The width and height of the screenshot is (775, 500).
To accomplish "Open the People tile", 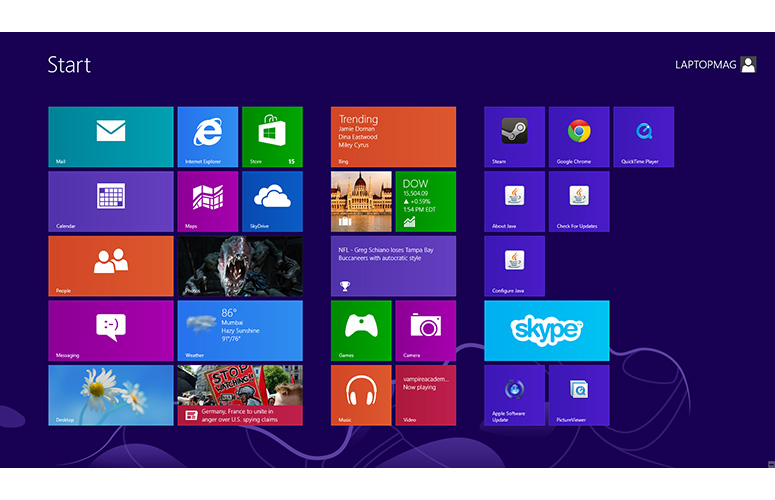I will tap(111, 266).
